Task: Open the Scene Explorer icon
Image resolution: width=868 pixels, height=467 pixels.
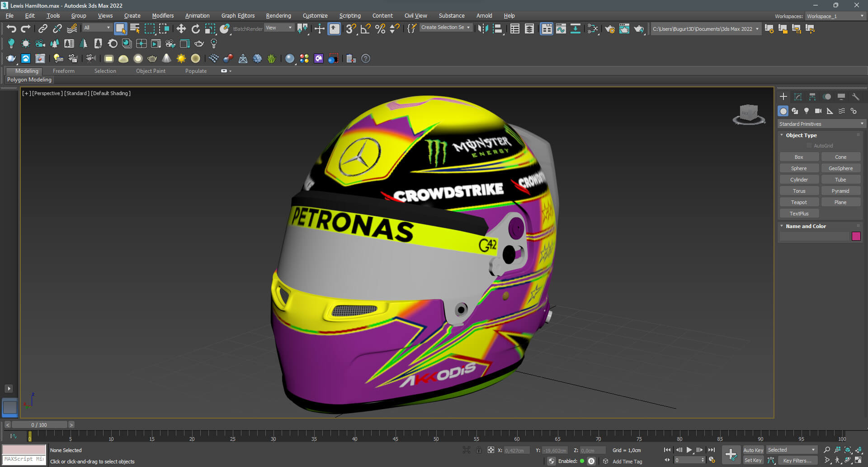Action: [514, 29]
